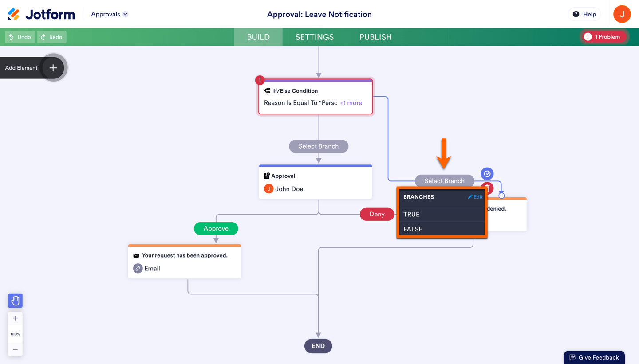Zoom out with the minus button
The image size is (639, 364).
tap(15, 349)
